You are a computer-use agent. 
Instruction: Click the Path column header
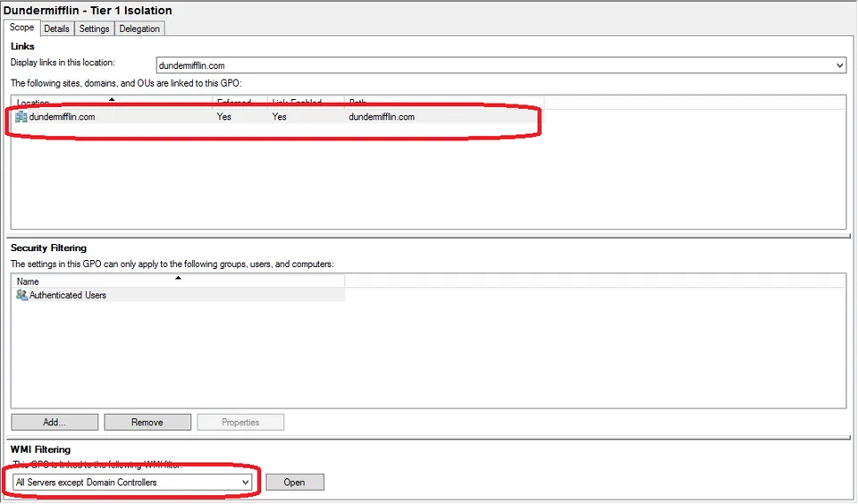444,103
